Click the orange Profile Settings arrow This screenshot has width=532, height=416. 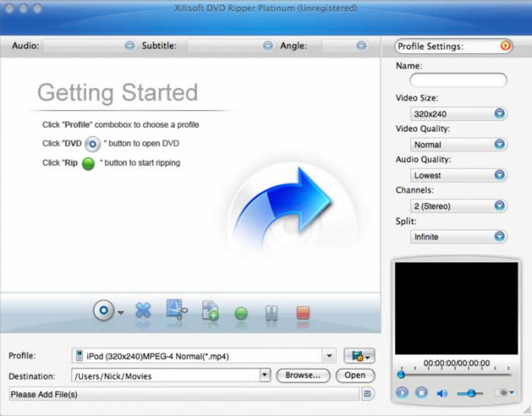point(505,45)
